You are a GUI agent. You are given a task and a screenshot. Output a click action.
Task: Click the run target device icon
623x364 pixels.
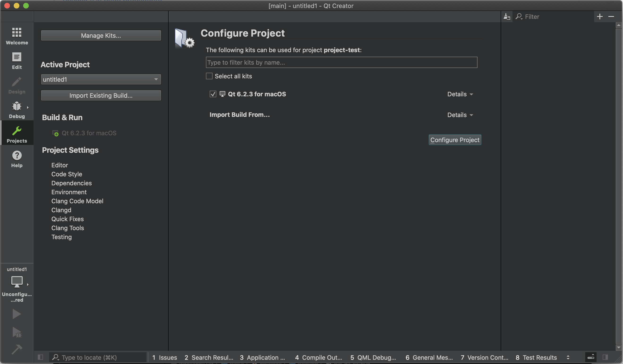point(17,281)
